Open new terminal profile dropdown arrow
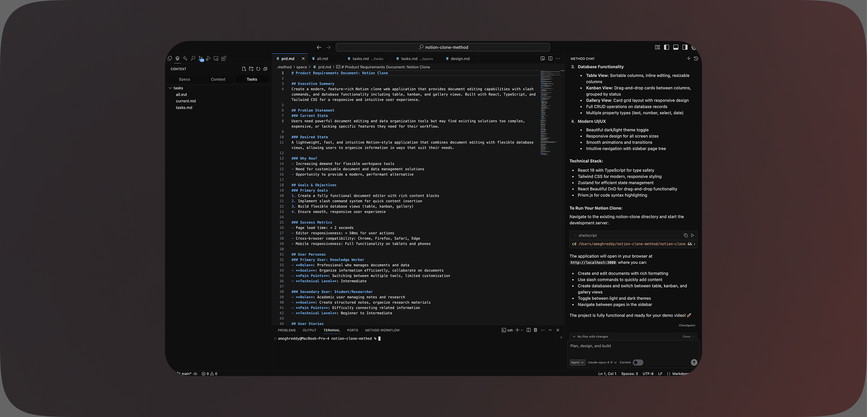Viewport: 868px width, 417px height. coord(522,330)
